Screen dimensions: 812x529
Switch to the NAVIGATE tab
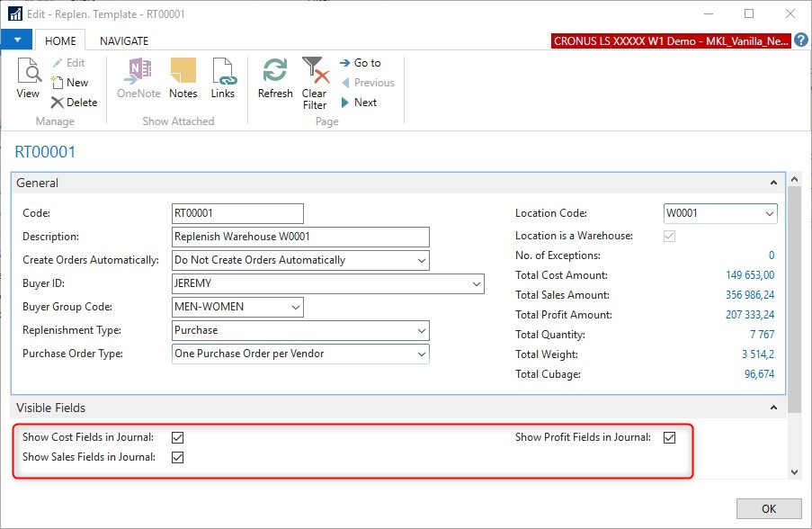coord(124,40)
